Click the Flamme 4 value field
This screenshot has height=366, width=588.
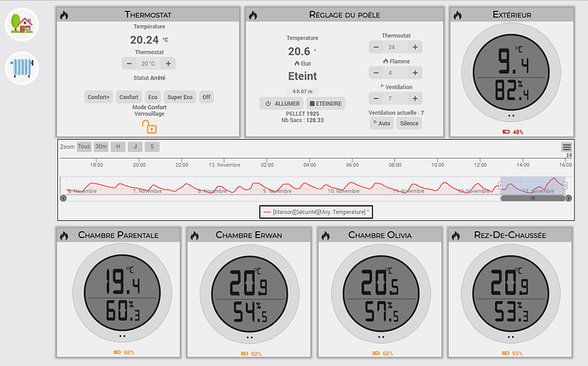coord(396,73)
